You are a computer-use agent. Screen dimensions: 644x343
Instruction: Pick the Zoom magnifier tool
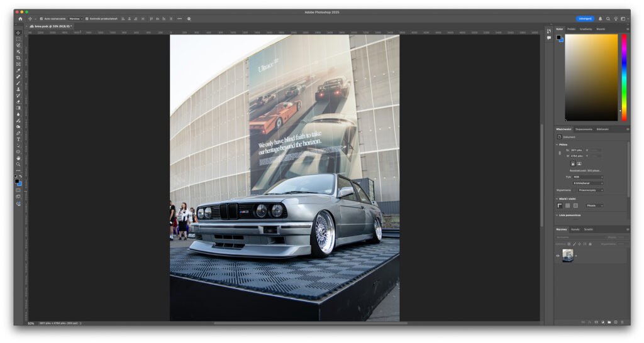point(18,164)
